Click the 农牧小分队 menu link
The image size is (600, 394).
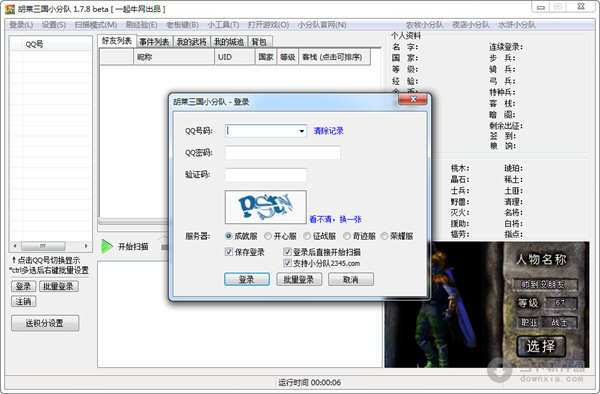[x=424, y=25]
